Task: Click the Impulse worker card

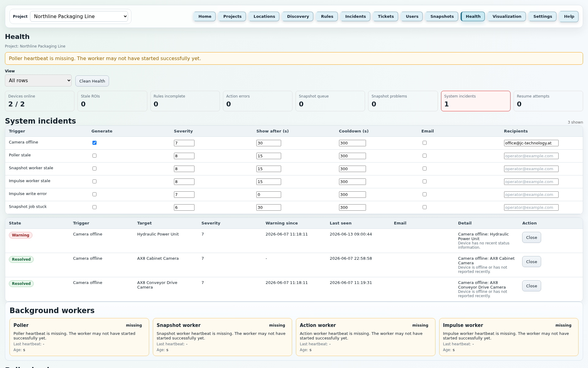Action: pos(509,337)
